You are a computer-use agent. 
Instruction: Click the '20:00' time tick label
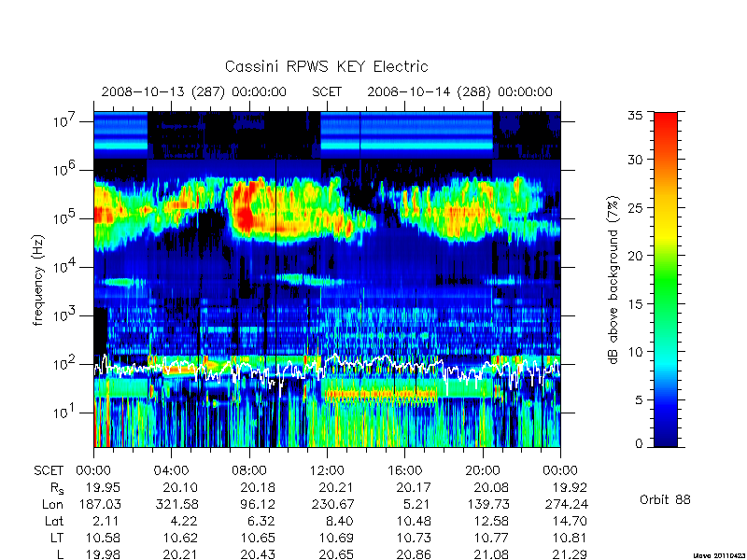[482, 470]
